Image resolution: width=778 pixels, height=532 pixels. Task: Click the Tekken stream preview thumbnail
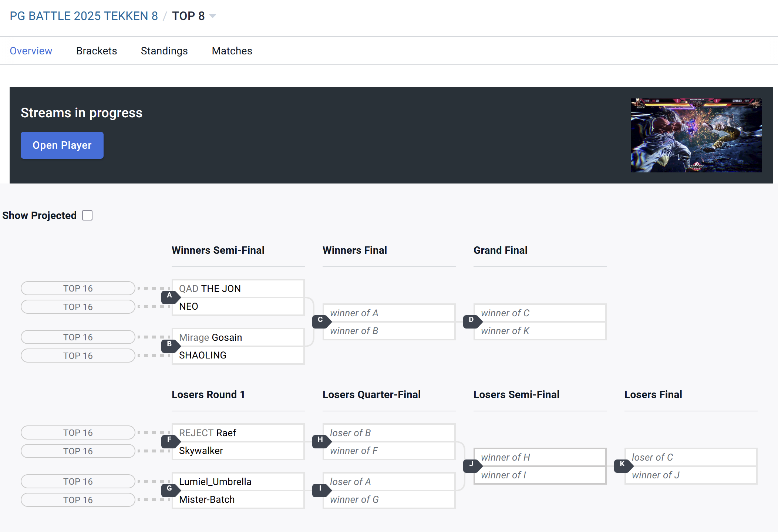[x=696, y=135]
